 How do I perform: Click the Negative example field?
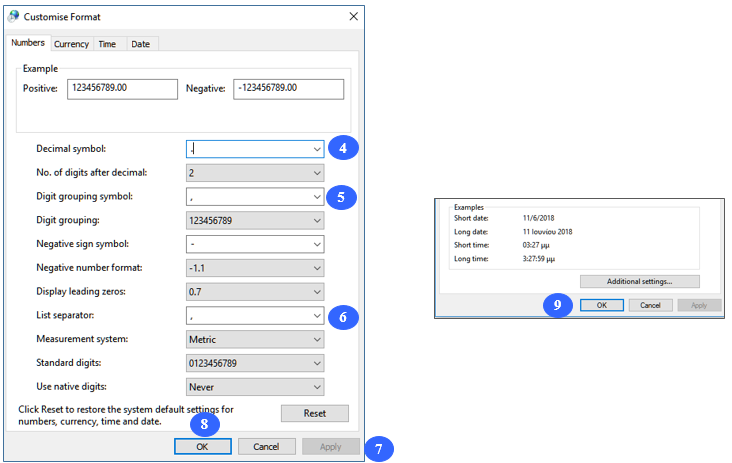[288, 89]
